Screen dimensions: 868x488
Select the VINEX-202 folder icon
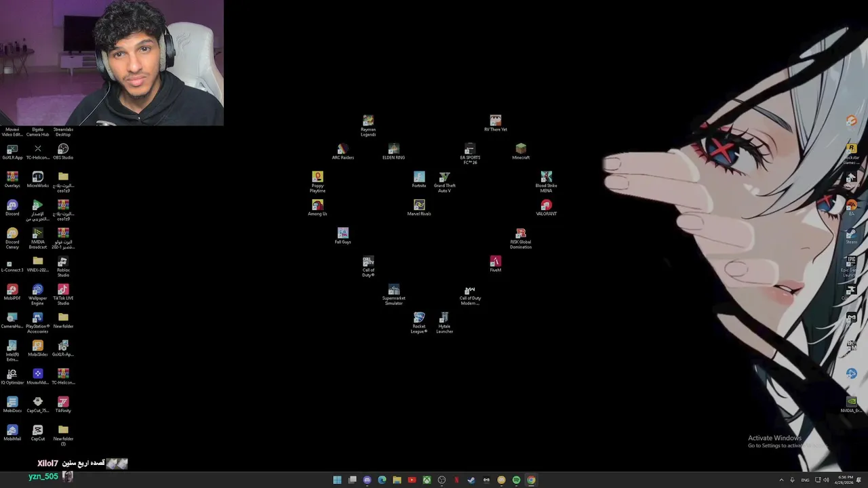(x=38, y=264)
